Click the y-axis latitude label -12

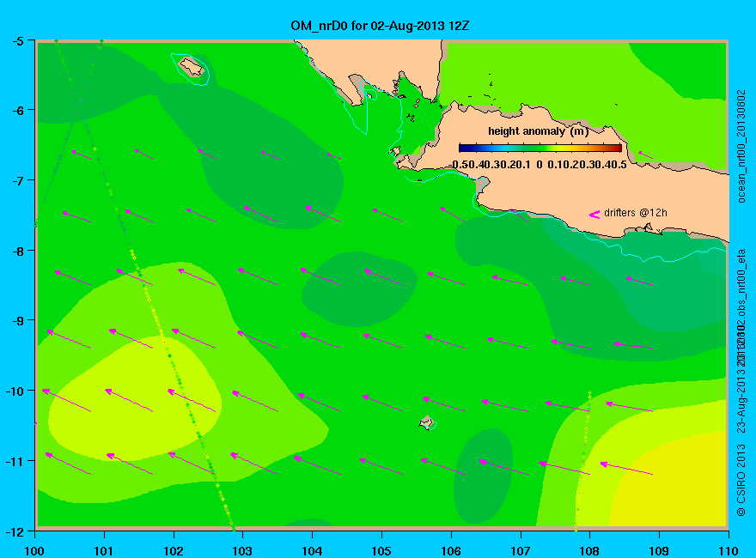[15, 531]
